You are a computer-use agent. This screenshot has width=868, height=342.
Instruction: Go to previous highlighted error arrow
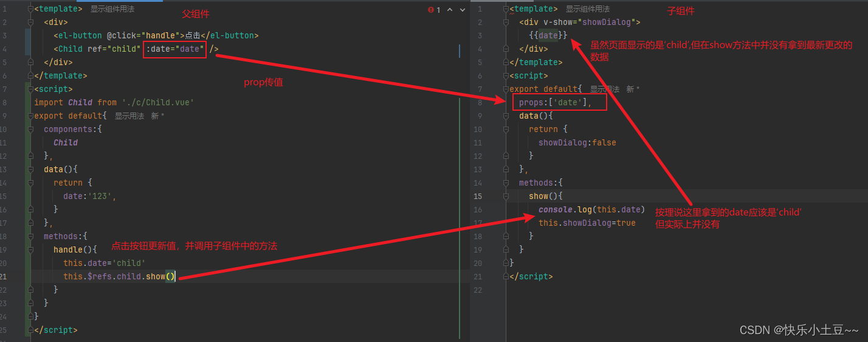tap(449, 9)
